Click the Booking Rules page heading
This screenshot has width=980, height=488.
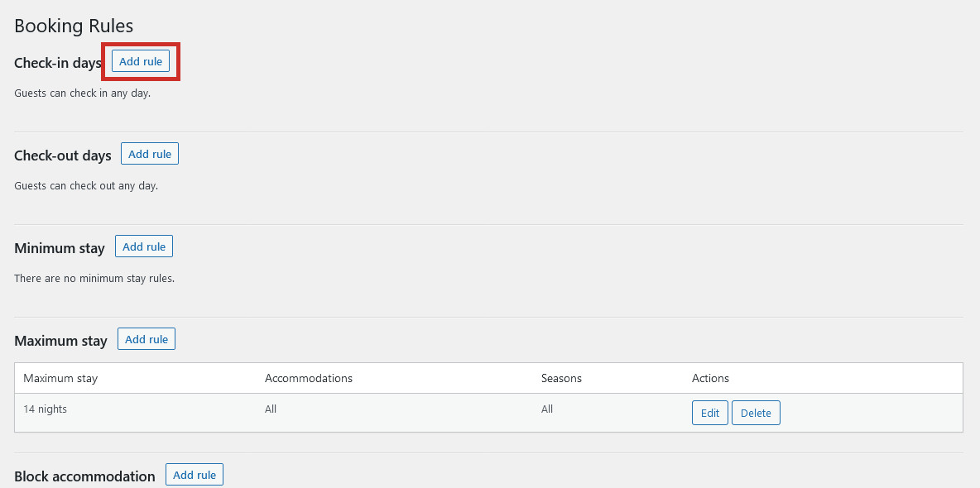click(x=74, y=26)
